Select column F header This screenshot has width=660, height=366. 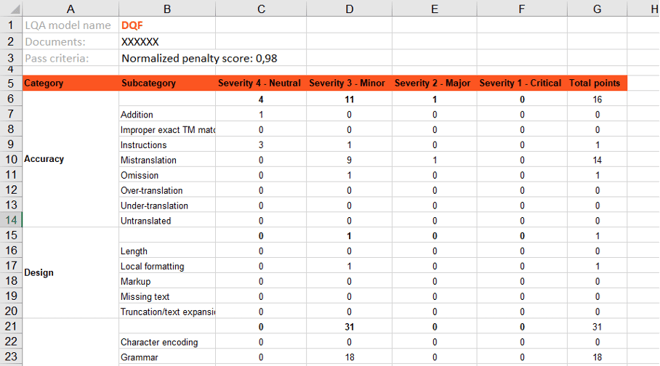click(x=522, y=9)
